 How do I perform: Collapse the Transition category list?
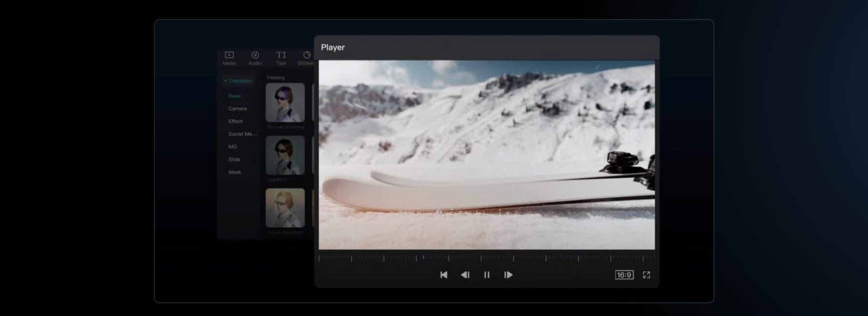(x=238, y=81)
